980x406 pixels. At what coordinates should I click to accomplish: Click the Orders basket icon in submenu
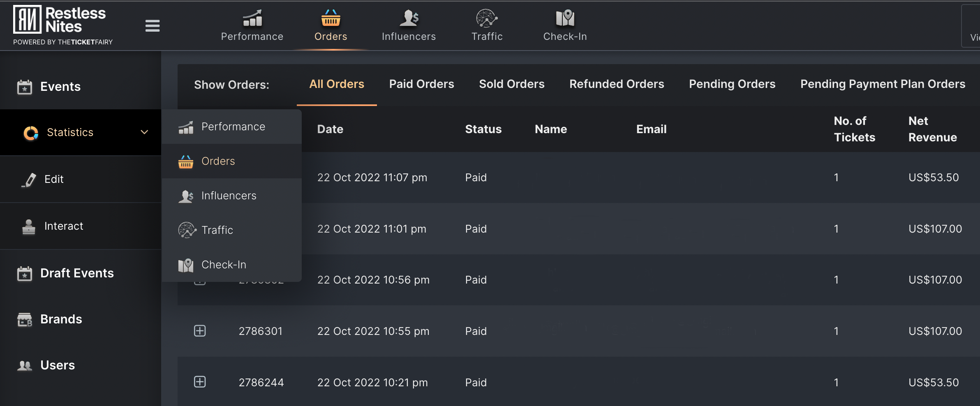coord(186,161)
